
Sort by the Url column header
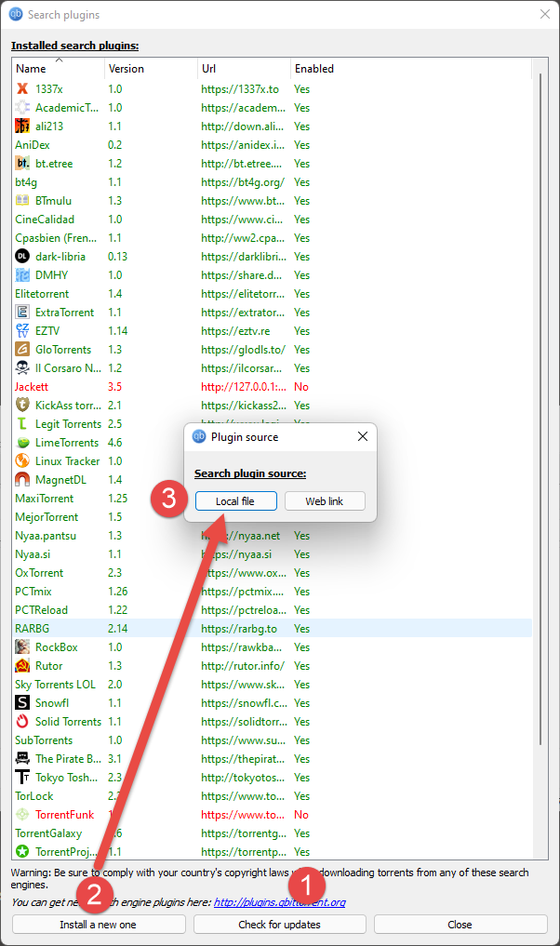pos(244,69)
